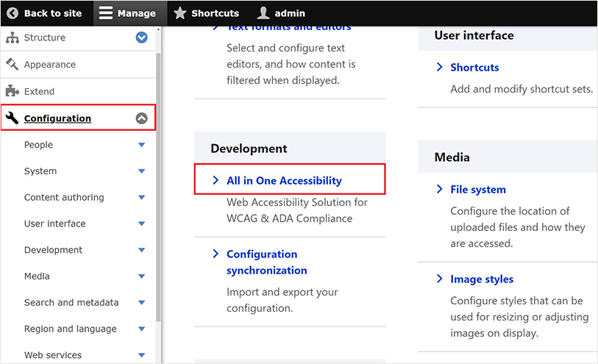Expand the Media submenu arrow
The image size is (598, 364).
point(141,276)
